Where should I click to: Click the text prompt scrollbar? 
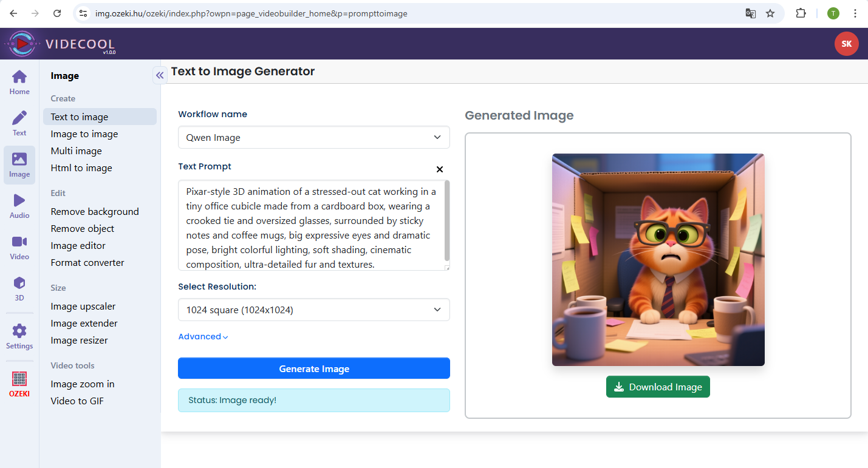pos(447,222)
